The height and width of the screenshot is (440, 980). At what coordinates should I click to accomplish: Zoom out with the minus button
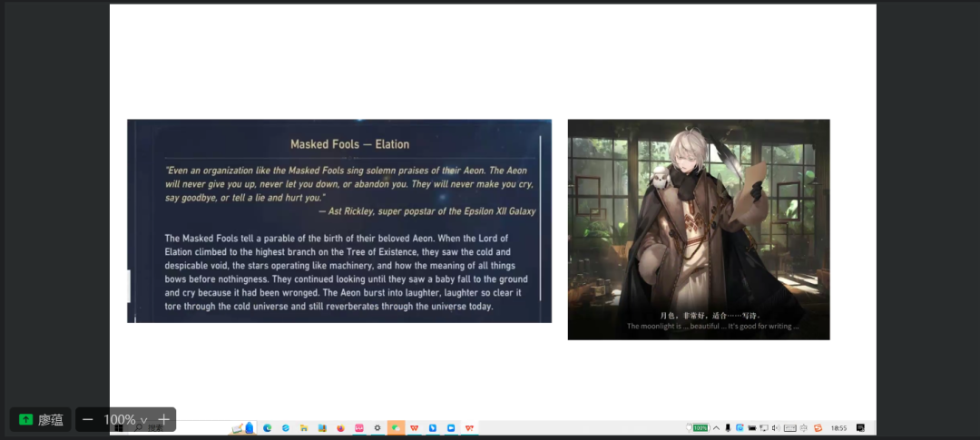tap(87, 419)
